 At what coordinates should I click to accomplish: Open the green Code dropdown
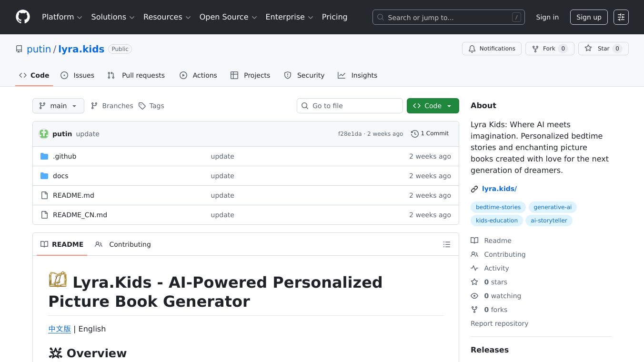(x=433, y=106)
